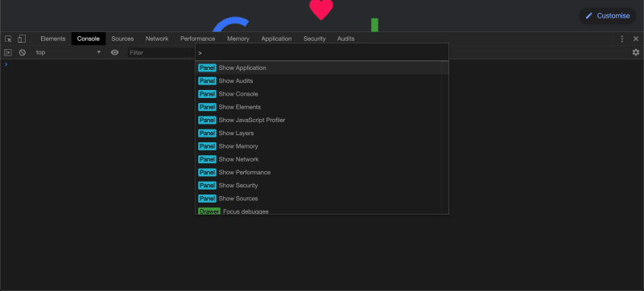This screenshot has height=291, width=644.
Task: Pick the Focus debuggee drawer command
Action: click(318, 211)
